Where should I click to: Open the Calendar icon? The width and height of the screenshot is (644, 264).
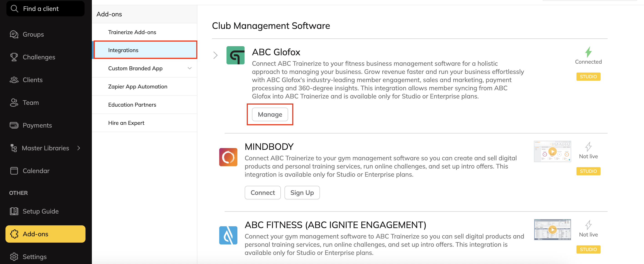point(14,171)
